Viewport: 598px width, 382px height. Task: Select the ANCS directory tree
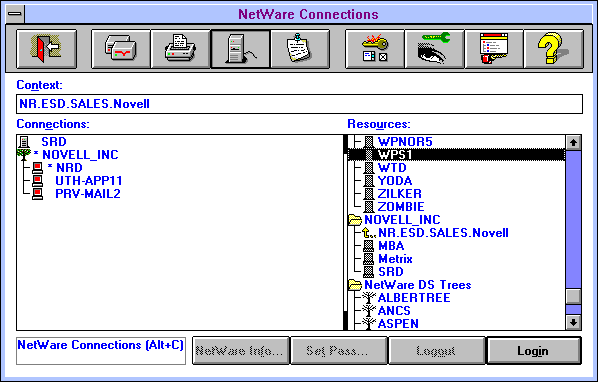pos(394,311)
